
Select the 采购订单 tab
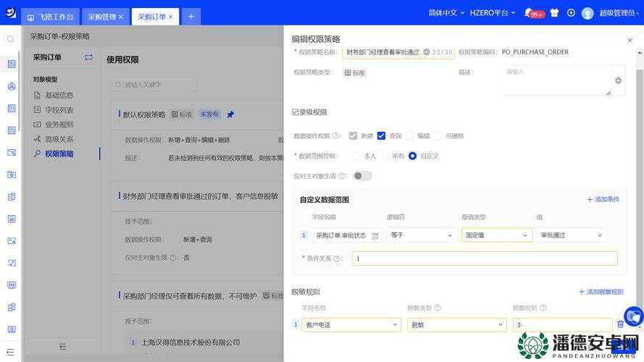click(x=151, y=17)
